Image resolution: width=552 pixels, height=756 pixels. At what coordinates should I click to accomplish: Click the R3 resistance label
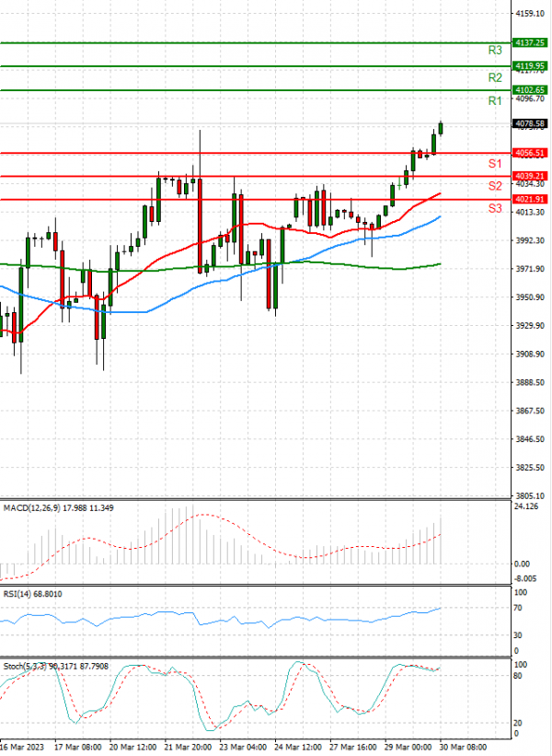(495, 50)
